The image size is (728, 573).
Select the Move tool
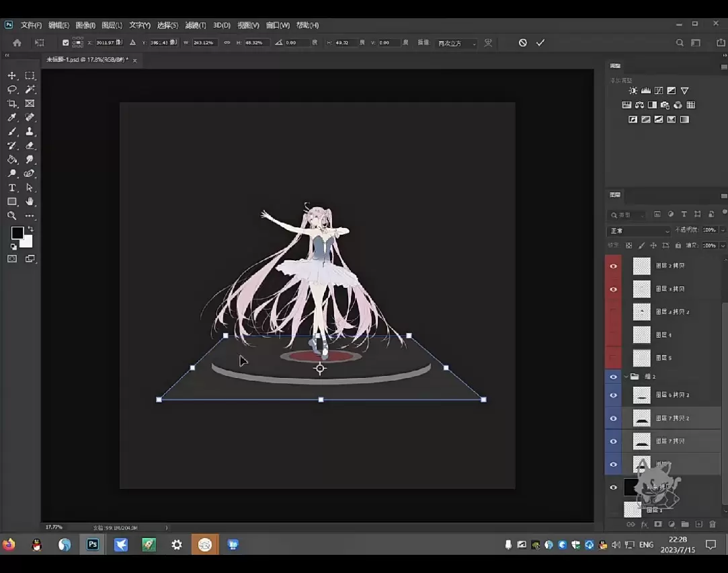point(12,76)
